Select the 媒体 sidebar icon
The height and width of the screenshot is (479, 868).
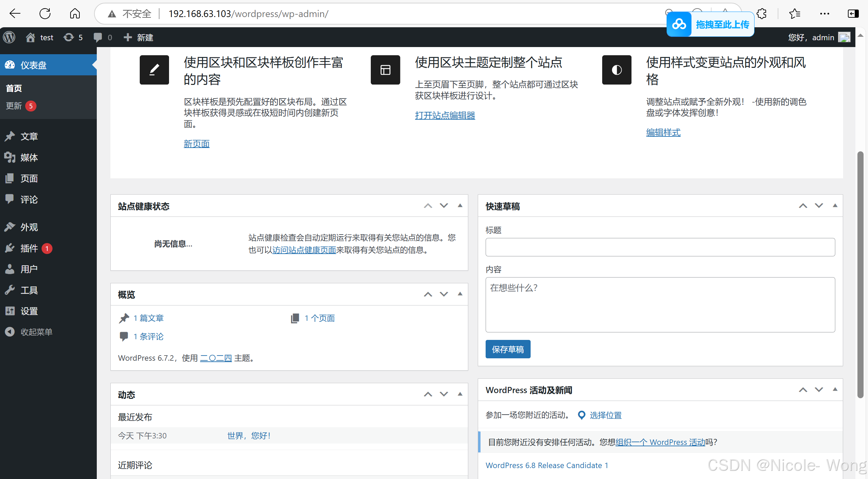[x=10, y=157]
